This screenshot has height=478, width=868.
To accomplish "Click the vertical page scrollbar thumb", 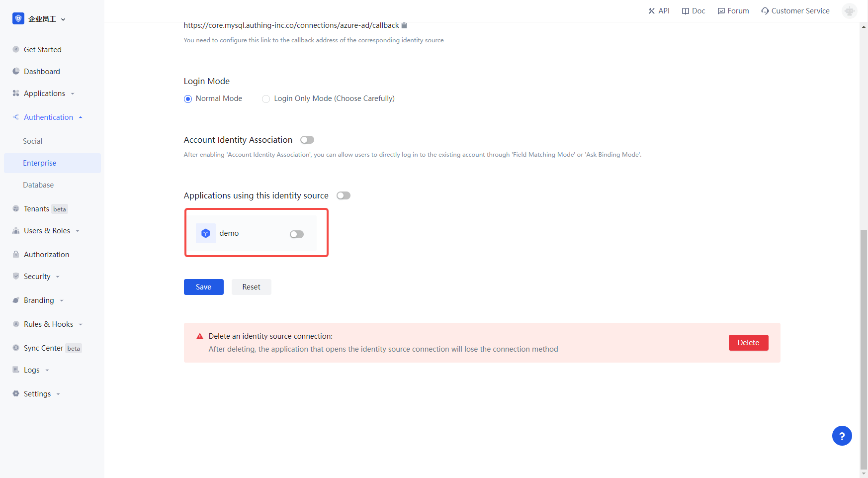I will 864,348.
